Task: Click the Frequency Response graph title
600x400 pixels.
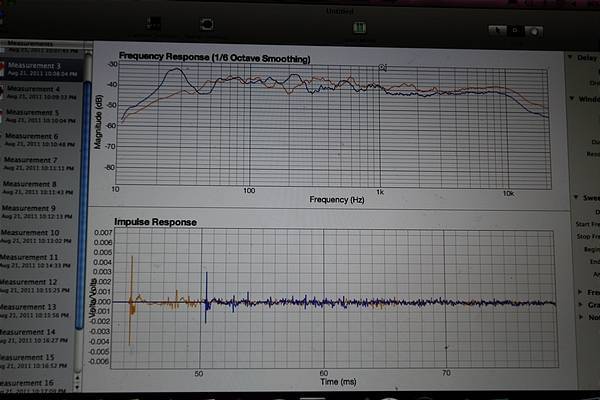Action: click(x=215, y=57)
